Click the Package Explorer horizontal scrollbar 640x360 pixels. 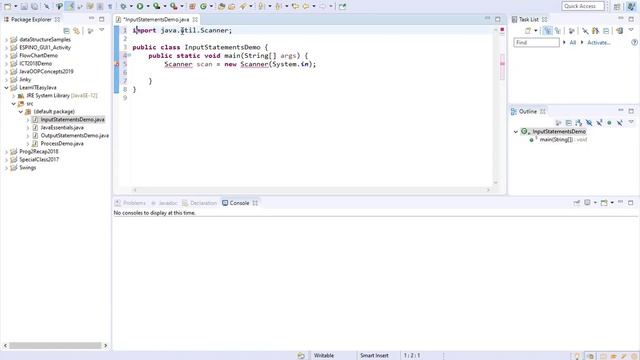pyautogui.click(x=55, y=345)
